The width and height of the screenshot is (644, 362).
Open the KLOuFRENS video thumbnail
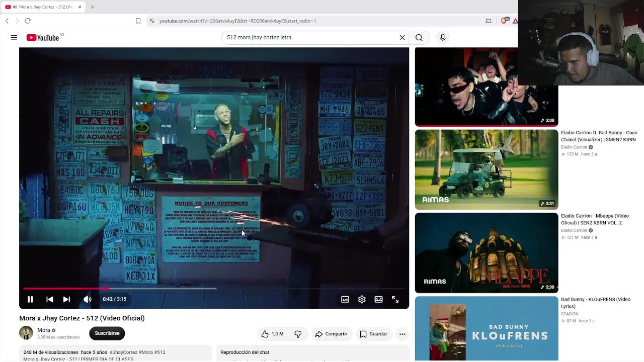click(x=487, y=328)
